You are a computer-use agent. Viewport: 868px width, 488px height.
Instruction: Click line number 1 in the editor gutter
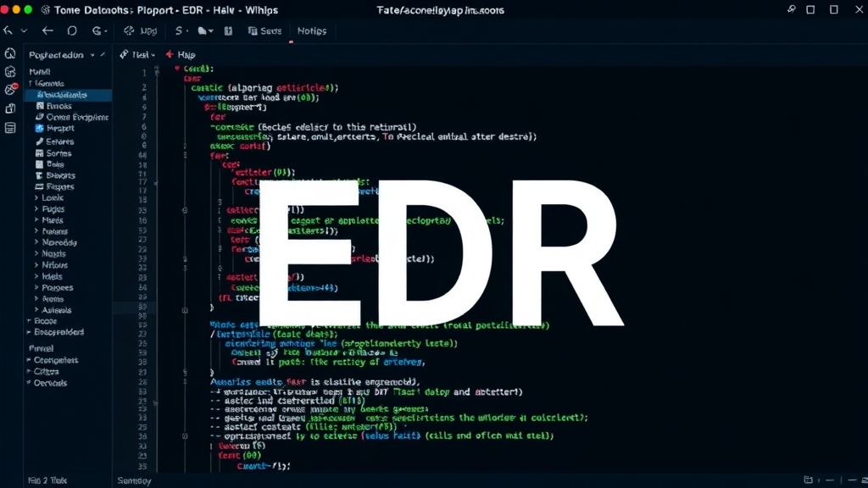pyautogui.click(x=144, y=73)
